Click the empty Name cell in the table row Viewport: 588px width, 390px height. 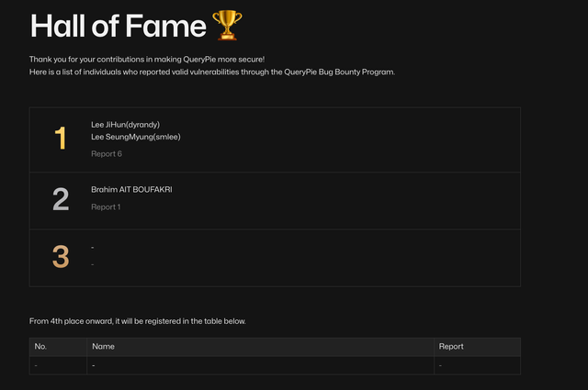coord(94,365)
